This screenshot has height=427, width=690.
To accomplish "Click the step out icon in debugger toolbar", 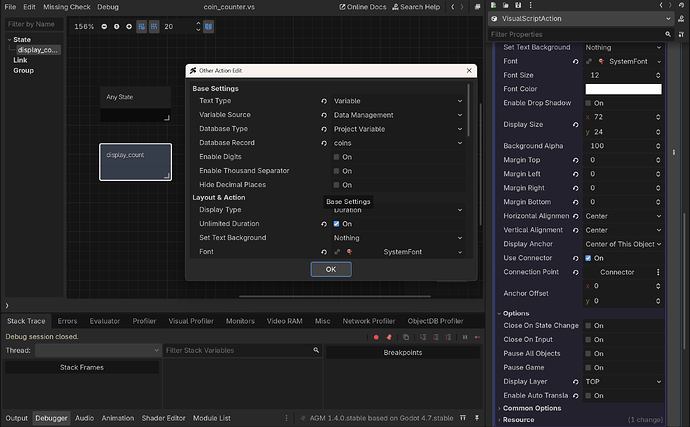I will click(448, 337).
